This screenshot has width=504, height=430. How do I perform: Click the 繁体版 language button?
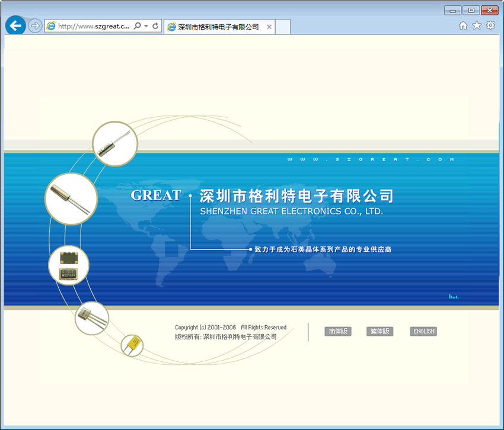pos(379,332)
